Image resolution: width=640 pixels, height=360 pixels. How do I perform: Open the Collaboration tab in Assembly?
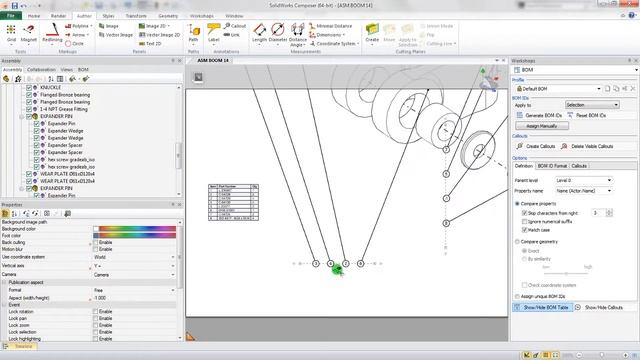point(41,70)
